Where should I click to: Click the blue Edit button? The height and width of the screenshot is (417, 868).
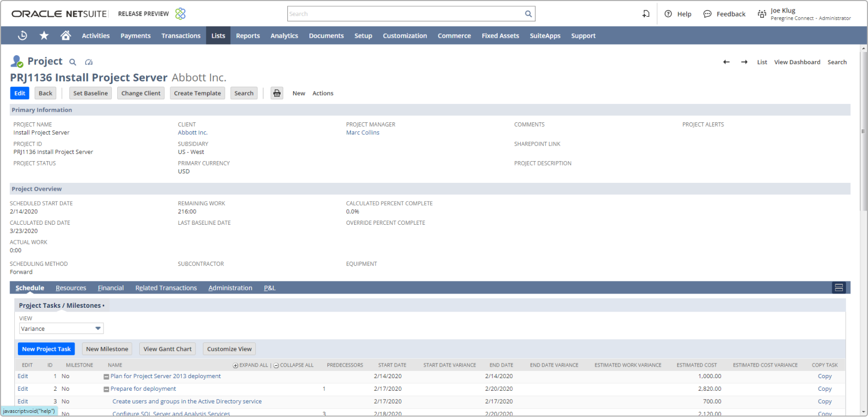tap(19, 93)
